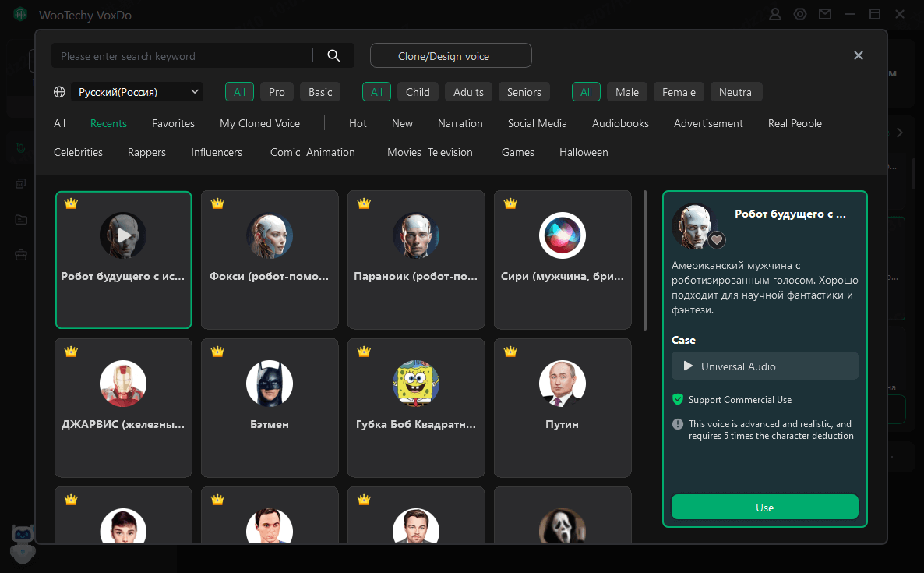
Task: Open the Audiobooks category
Action: [x=620, y=123]
